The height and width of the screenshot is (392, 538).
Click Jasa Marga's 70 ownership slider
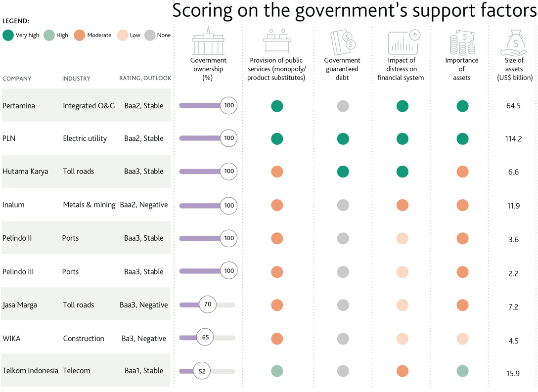[x=208, y=305]
